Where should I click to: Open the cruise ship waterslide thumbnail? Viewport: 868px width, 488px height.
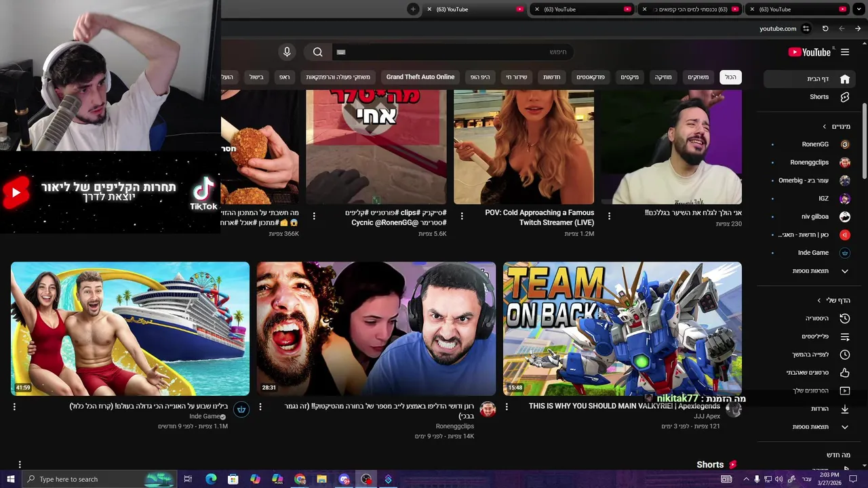tap(130, 329)
